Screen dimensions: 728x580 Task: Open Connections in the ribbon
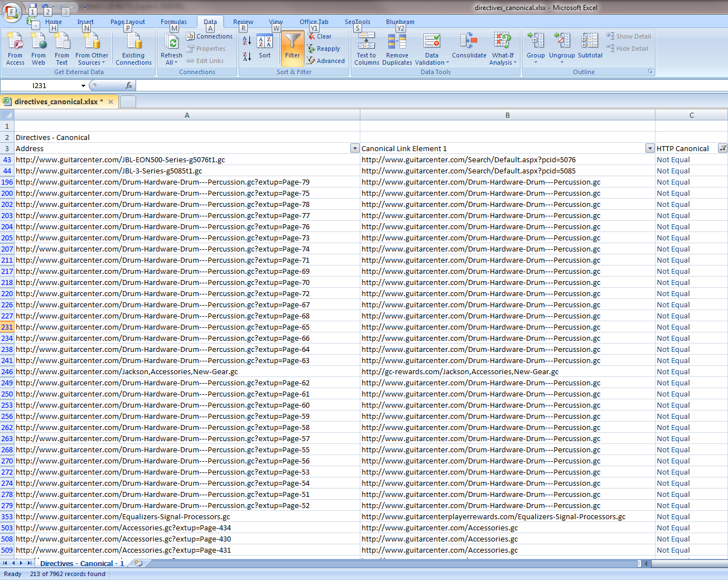[210, 36]
